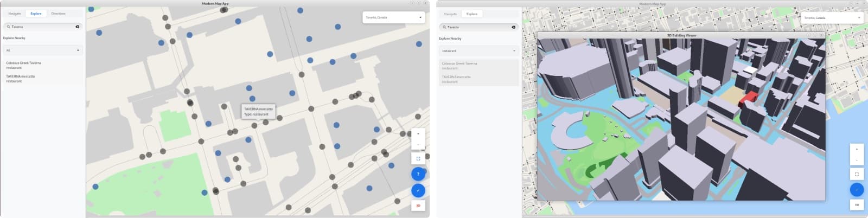
Task: Click the Explore Nearby heading in right window
Action: 450,39
